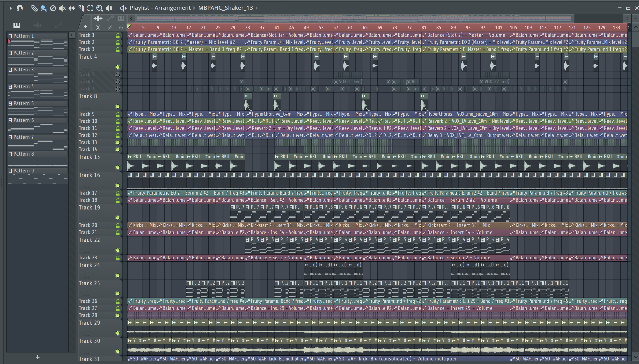Select the Slice tool icon

[x=81, y=8]
